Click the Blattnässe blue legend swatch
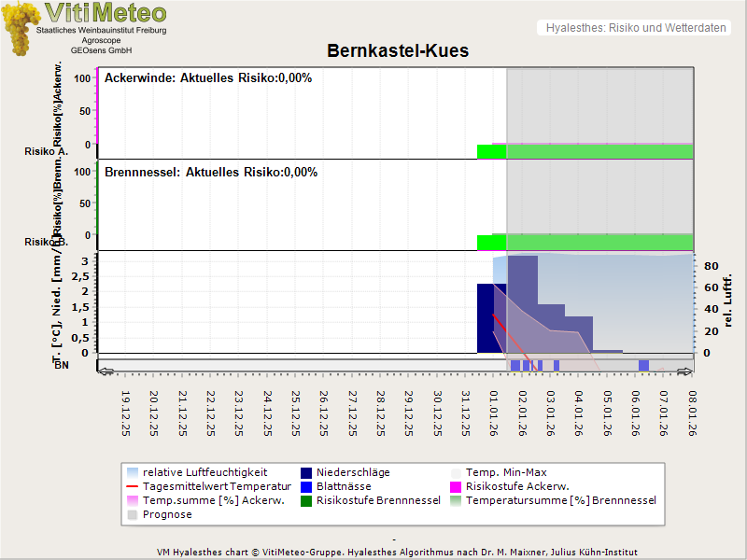This screenshot has width=747, height=560. click(307, 486)
